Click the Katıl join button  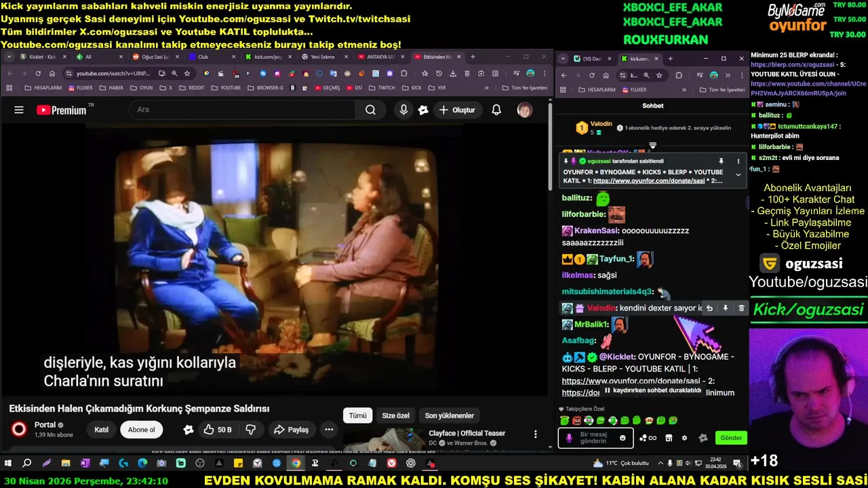point(101,430)
